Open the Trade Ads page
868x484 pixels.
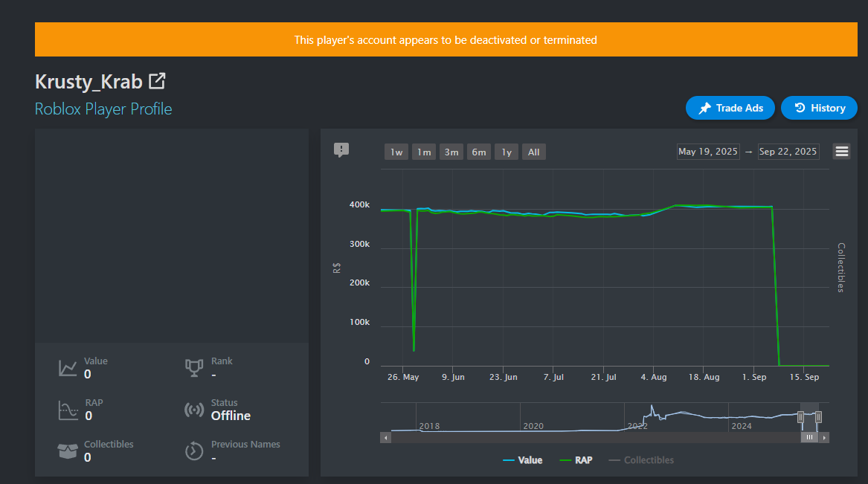click(730, 108)
